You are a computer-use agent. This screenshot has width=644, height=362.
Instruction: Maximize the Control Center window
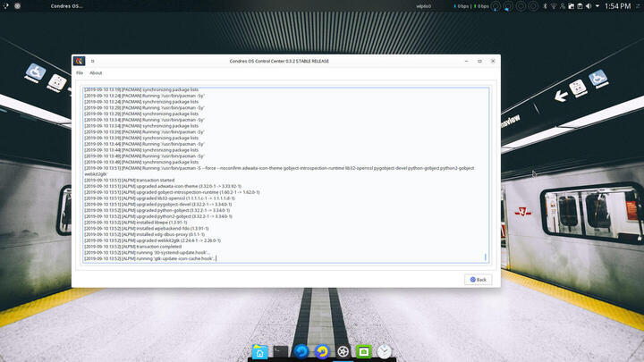point(479,61)
